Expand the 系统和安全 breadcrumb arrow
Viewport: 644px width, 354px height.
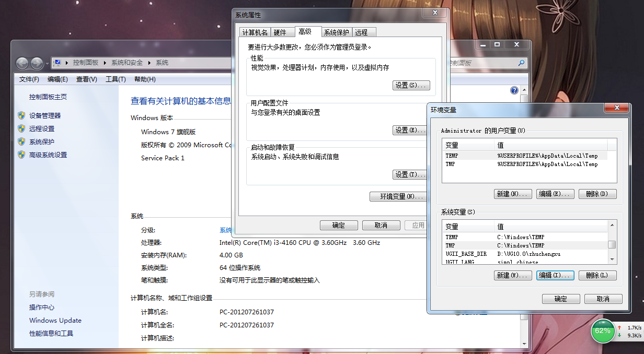[149, 63]
